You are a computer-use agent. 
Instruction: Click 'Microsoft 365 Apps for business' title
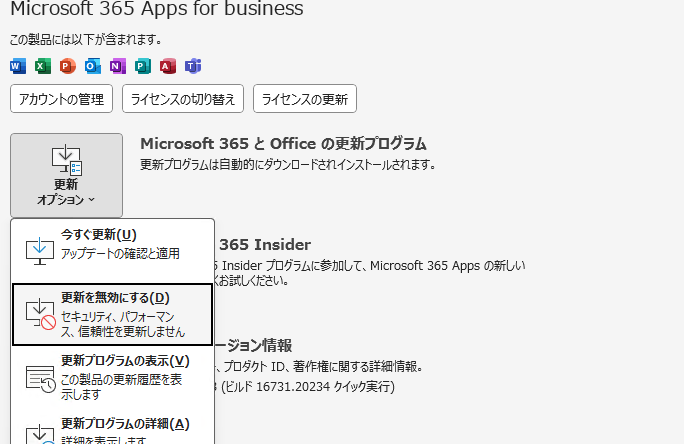pos(157,9)
